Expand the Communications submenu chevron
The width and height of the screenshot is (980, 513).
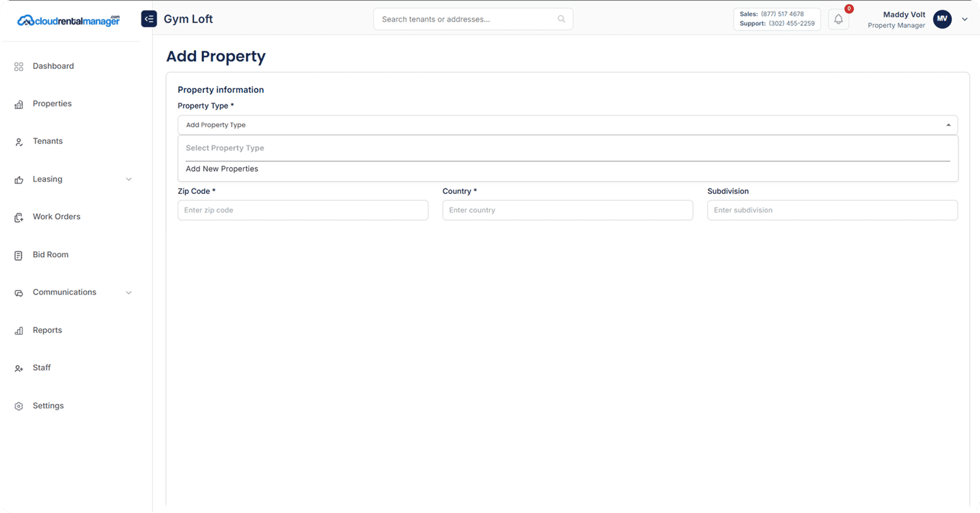pyautogui.click(x=128, y=293)
